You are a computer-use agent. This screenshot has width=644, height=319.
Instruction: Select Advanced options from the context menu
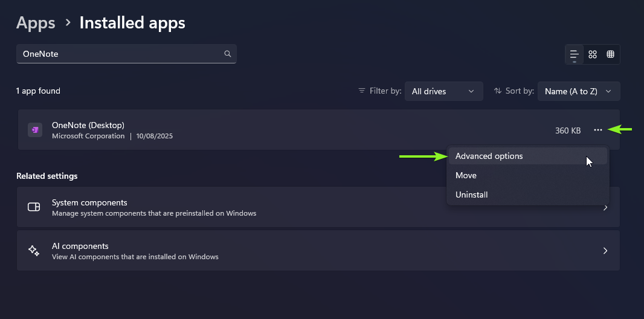pyautogui.click(x=489, y=156)
